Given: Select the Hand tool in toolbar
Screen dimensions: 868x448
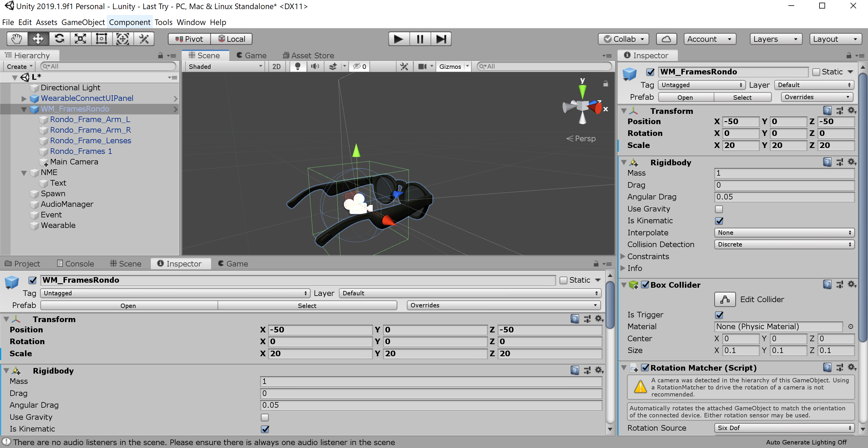Looking at the screenshot, I should coord(16,39).
